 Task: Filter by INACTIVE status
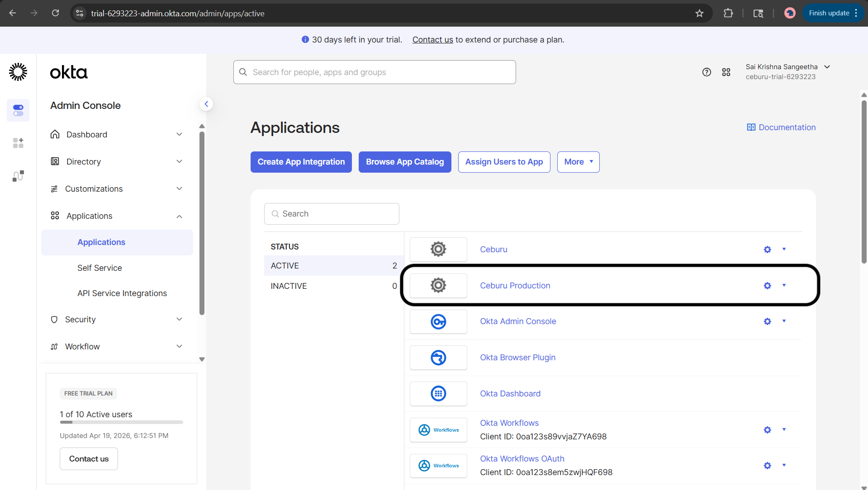pos(334,286)
